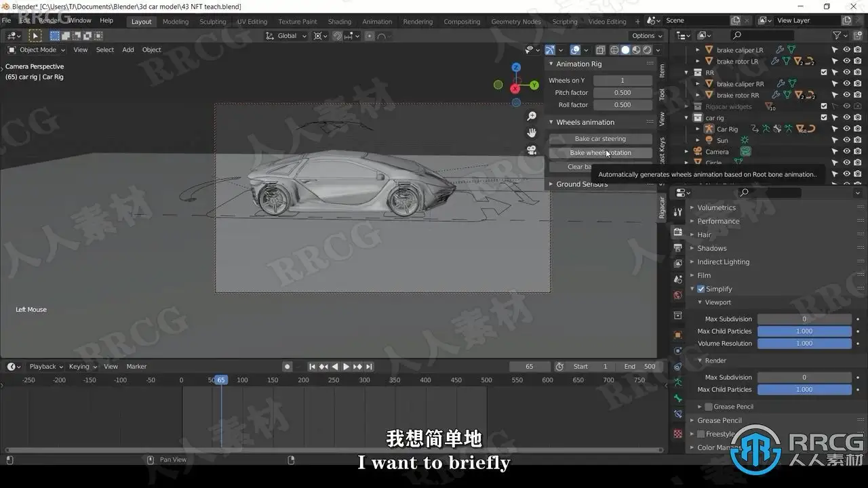Expand the Shadows panel
This screenshot has width=868, height=488.
[x=711, y=248]
